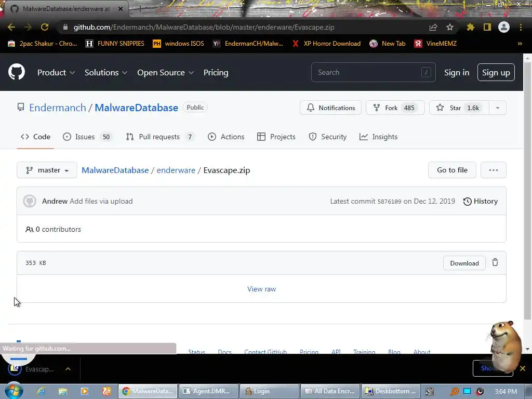The height and width of the screenshot is (399, 532).
Task: Switch to Pull requests tab
Action: 160,137
